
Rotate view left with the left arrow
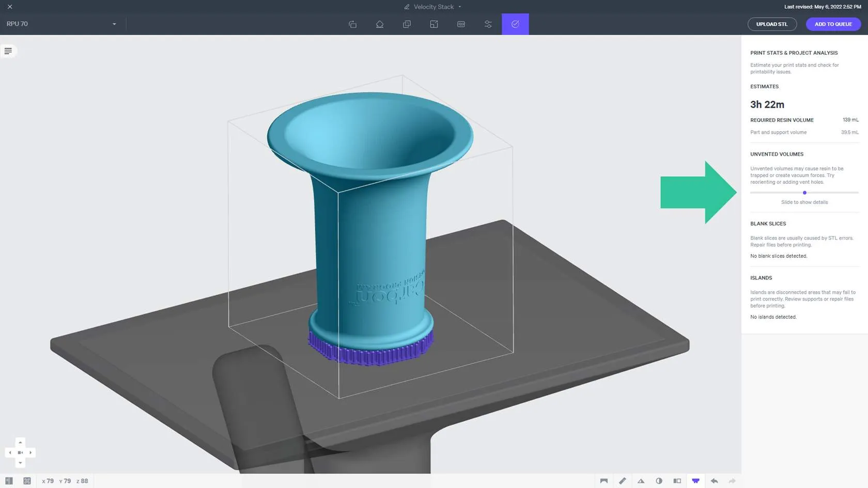pyautogui.click(x=10, y=452)
